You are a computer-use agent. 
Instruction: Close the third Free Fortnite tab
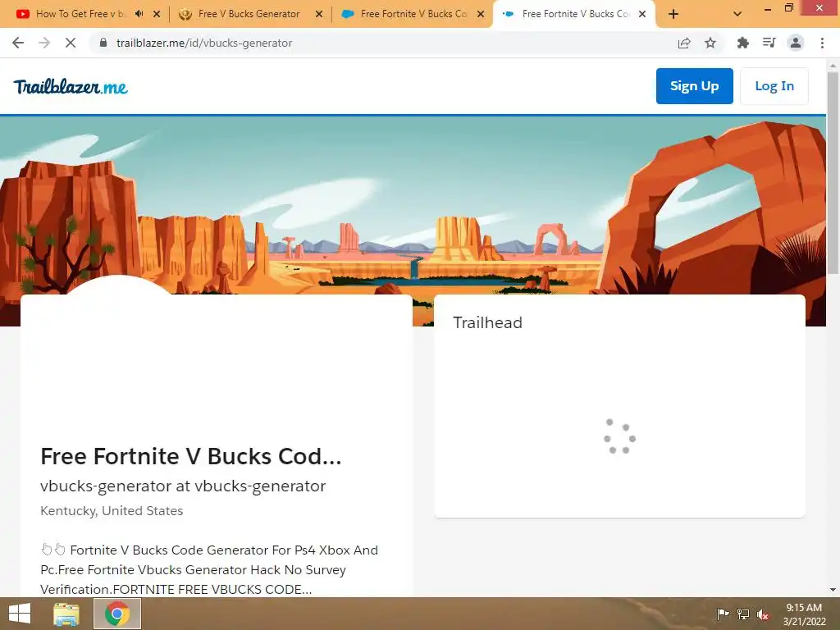(x=481, y=14)
